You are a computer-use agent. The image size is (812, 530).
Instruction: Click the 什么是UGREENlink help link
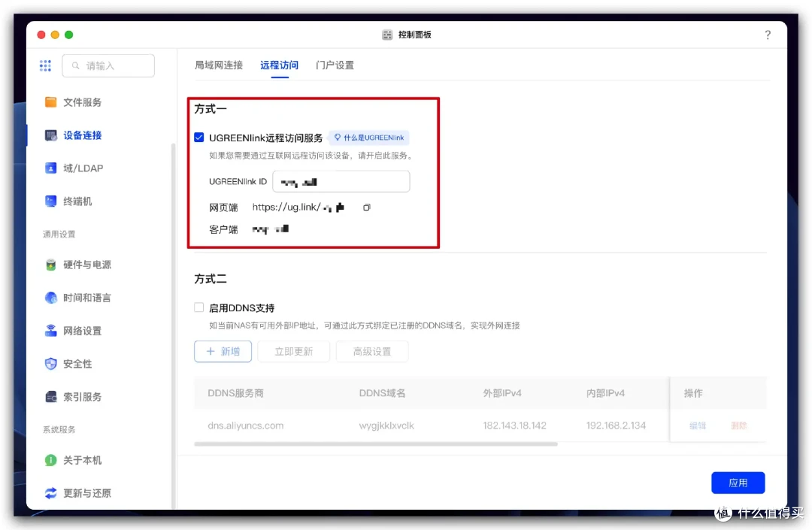pos(369,138)
